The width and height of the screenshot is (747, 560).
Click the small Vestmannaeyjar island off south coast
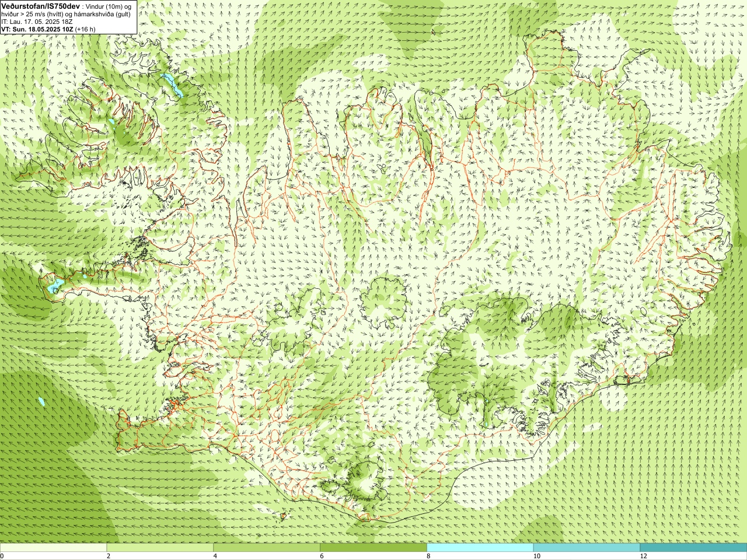pos(284,516)
